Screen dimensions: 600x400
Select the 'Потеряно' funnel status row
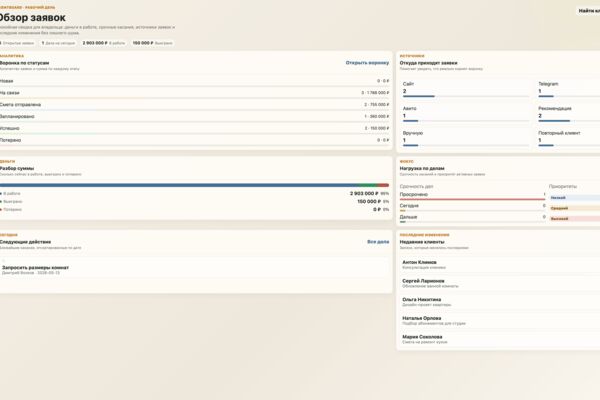tap(194, 140)
